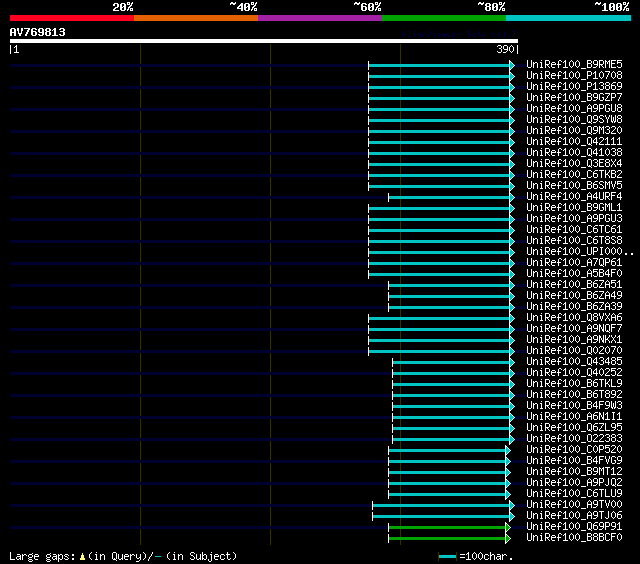Screen dimensions: 640x564
Task: Click arrowhead end of UniRef100_B9RME5 bar
Action: [512, 65]
